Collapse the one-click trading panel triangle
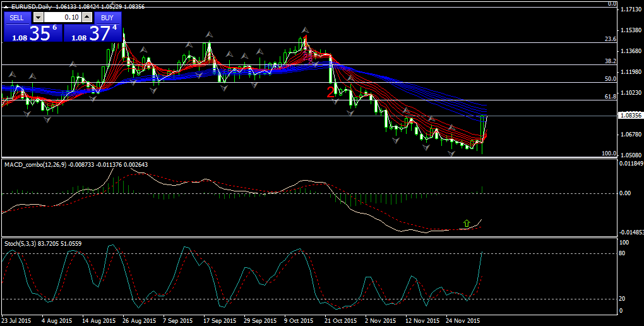The width and height of the screenshot is (644, 326). click(6, 7)
